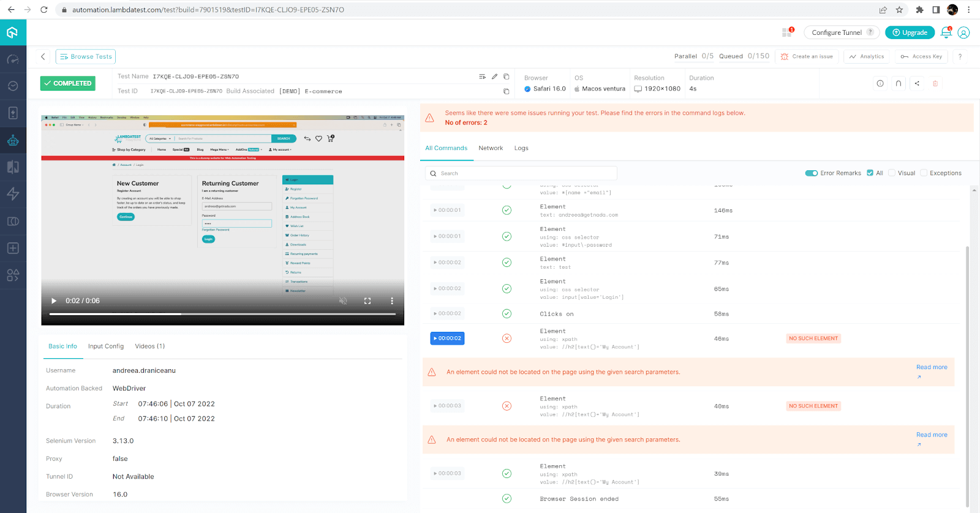This screenshot has height=513, width=980.
Task: Click the red delete test icon
Action: click(935, 83)
